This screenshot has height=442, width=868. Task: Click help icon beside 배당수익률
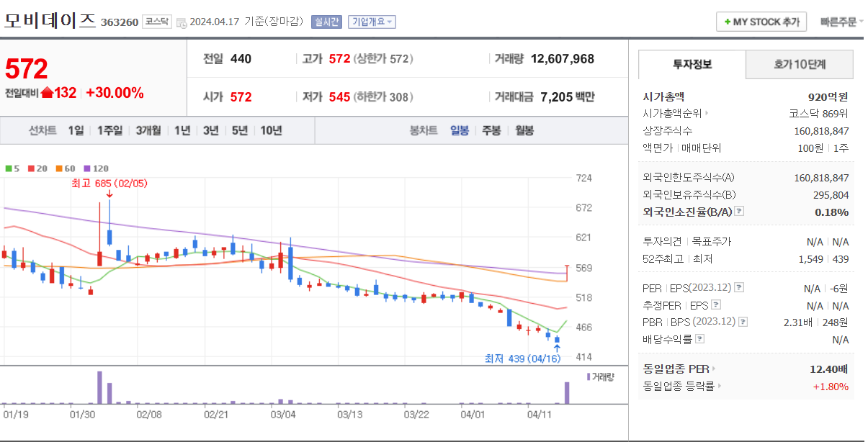(700, 339)
